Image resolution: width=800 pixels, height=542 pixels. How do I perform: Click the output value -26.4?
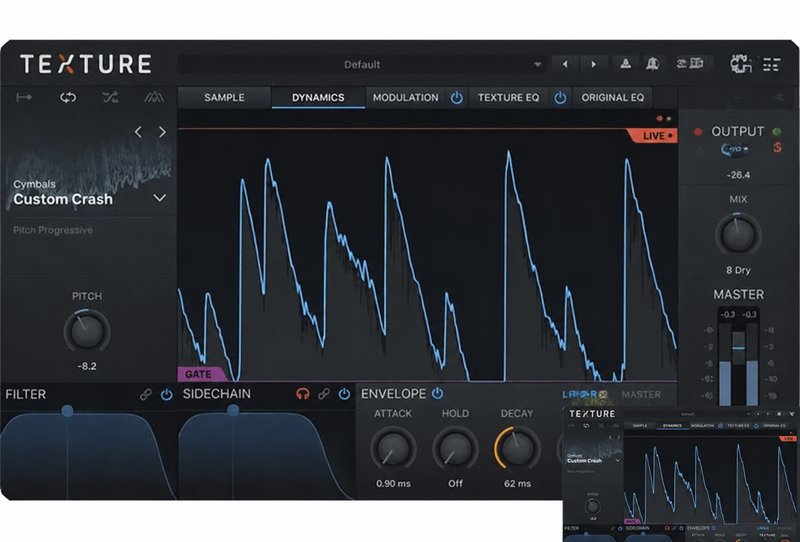tap(738, 175)
